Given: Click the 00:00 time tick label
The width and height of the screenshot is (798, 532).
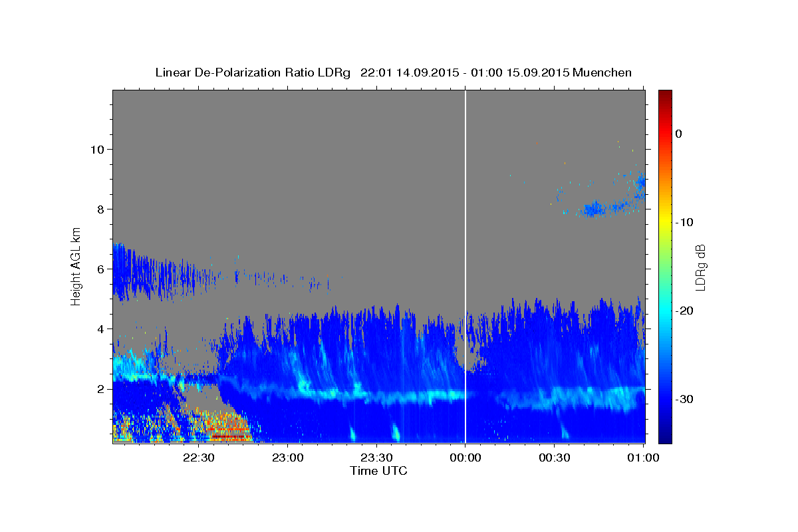Looking at the screenshot, I should 465,458.
